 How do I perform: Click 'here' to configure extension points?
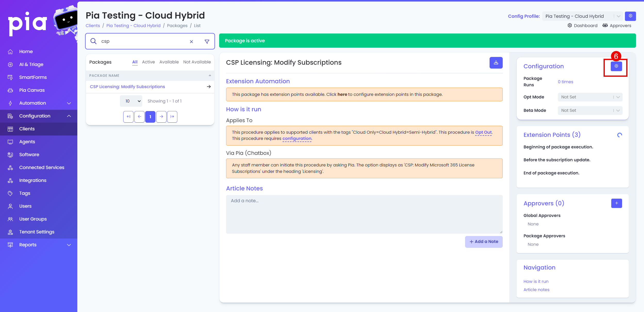click(x=342, y=94)
